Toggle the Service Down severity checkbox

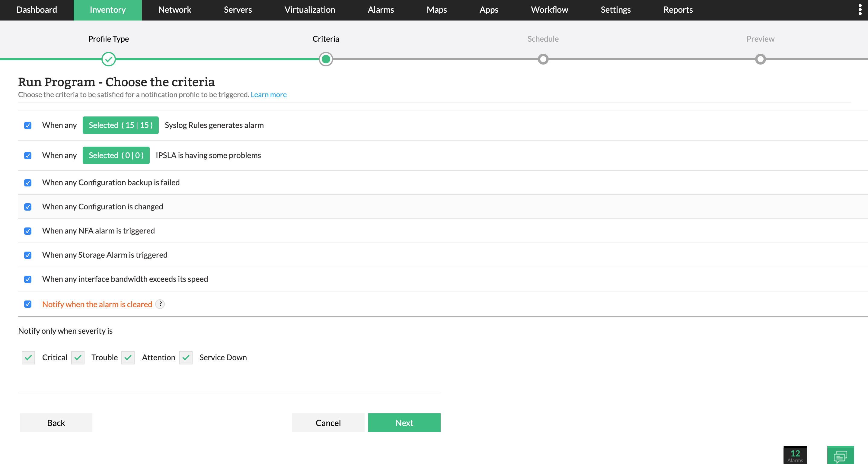(186, 357)
